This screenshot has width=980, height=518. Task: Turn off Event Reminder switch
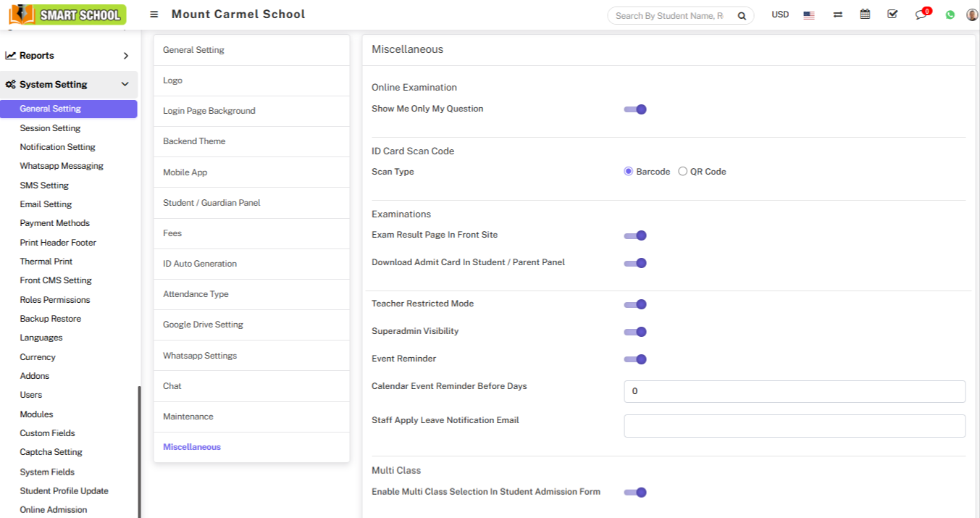tap(635, 359)
